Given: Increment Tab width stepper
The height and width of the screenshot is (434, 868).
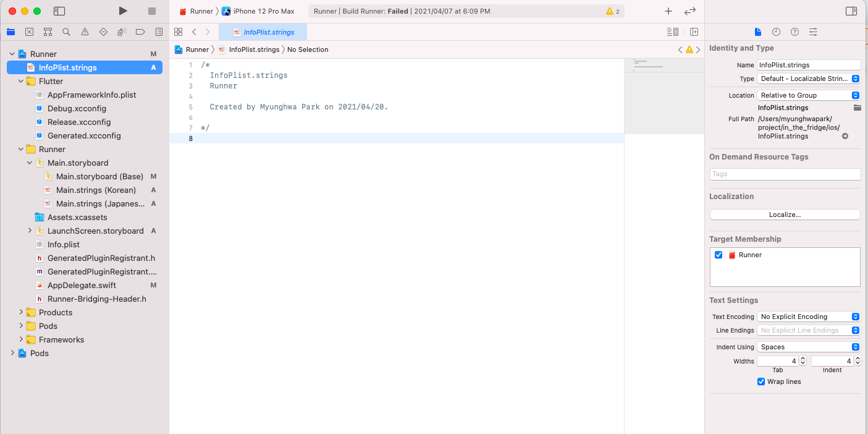Looking at the screenshot, I should 803,359.
